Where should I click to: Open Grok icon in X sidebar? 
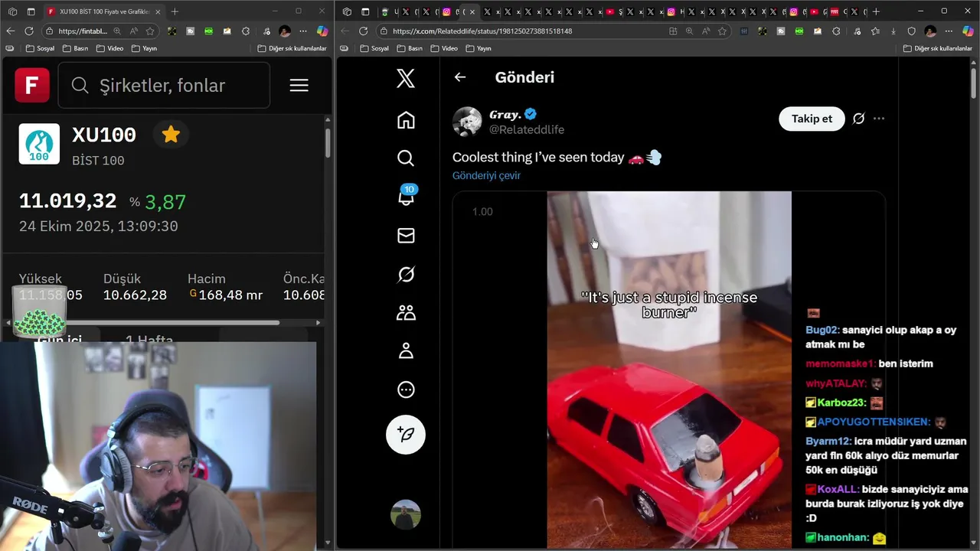406,274
